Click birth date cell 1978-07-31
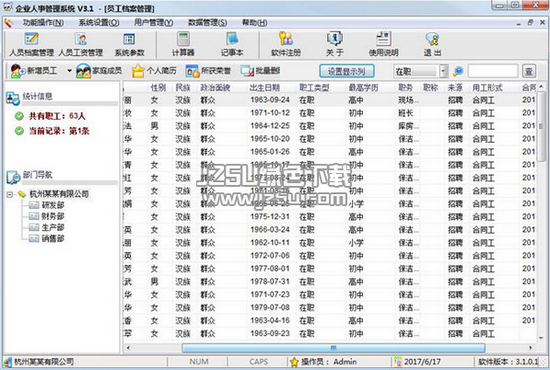This screenshot has height=370, width=550. coord(270,282)
